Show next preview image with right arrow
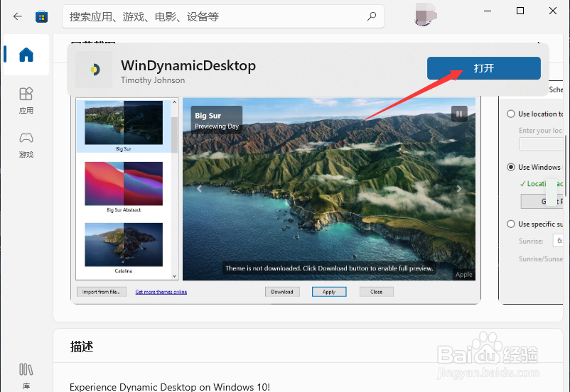This screenshot has width=570, height=392. 459,189
